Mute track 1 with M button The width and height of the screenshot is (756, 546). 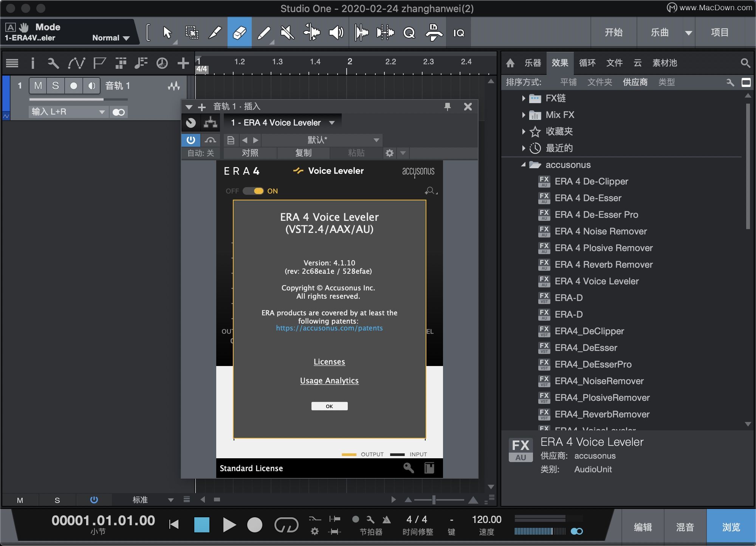click(38, 86)
